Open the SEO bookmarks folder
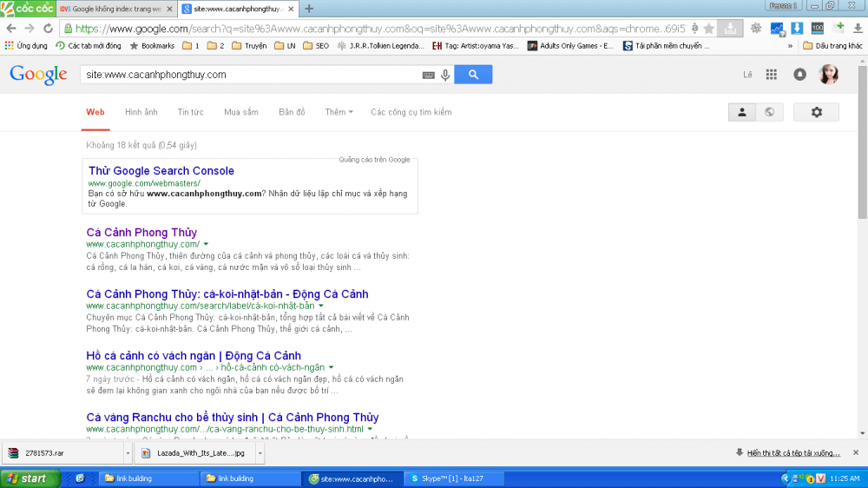 click(x=316, y=46)
